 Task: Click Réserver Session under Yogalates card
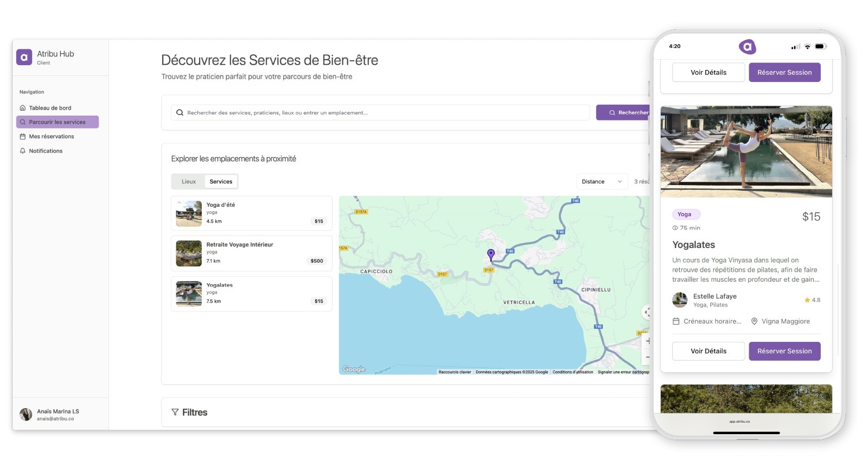[x=784, y=351]
